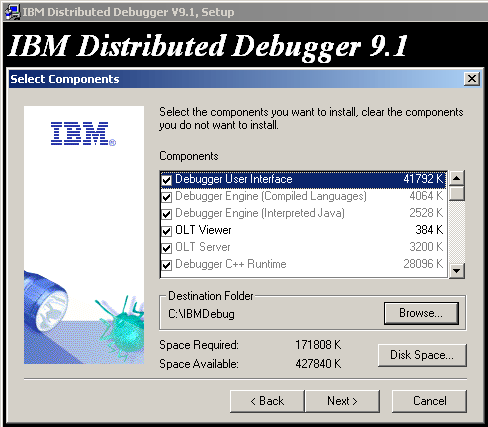
Task: Go to the previous step with Back
Action: pos(267,401)
